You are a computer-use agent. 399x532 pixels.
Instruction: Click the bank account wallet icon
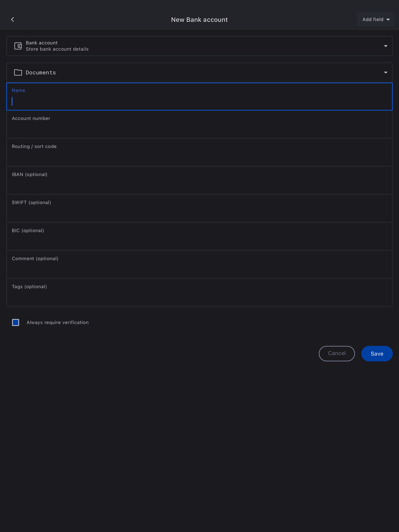18,46
